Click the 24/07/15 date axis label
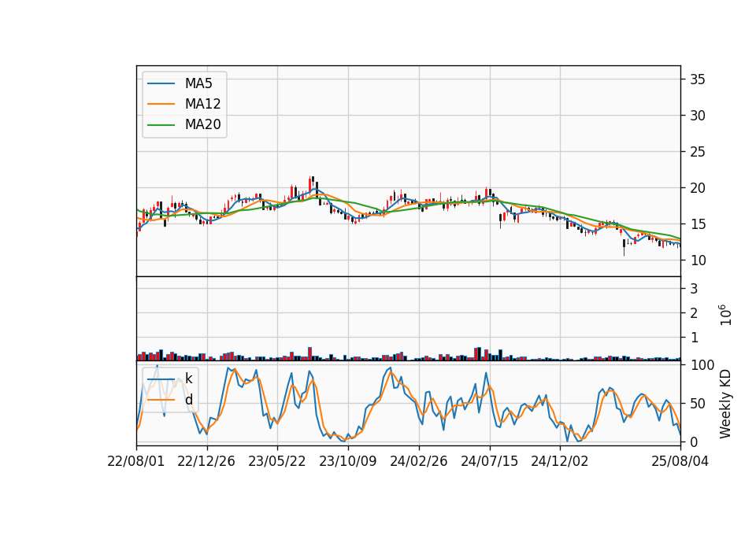 (489, 461)
